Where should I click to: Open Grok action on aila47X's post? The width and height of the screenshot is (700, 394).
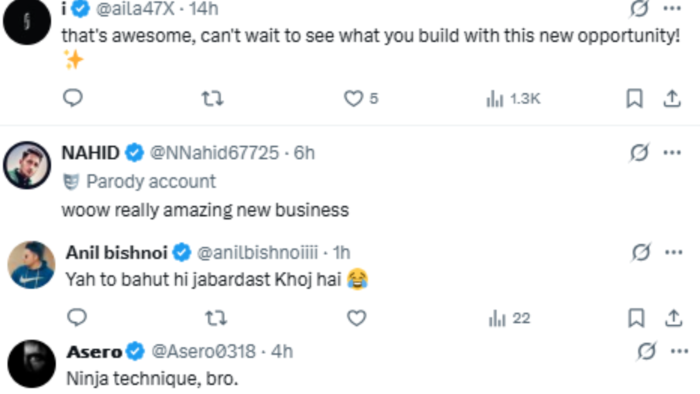(x=639, y=8)
